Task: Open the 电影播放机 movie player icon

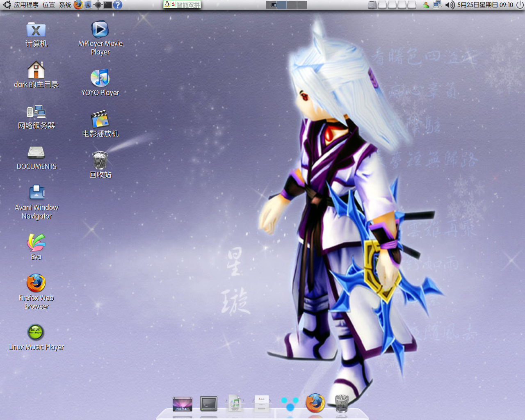Action: coord(100,123)
